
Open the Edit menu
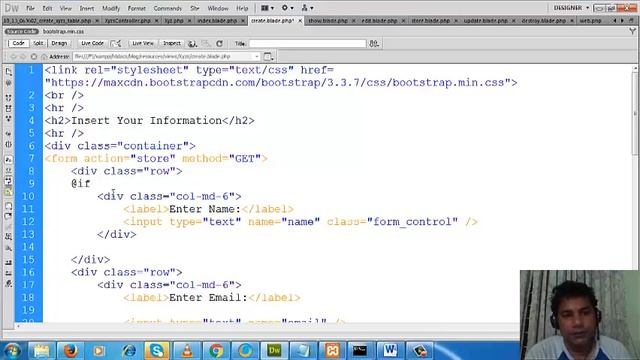point(47,8)
